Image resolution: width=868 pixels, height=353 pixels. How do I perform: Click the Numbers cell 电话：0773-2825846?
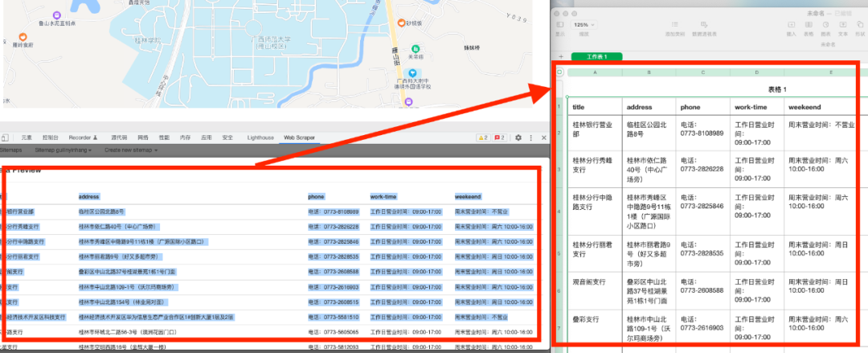click(x=703, y=211)
